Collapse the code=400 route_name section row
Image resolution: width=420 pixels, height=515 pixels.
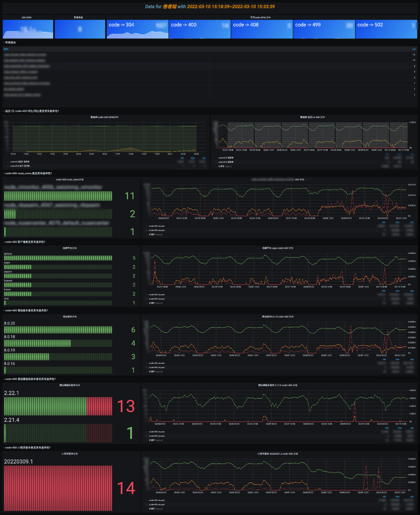click(x=28, y=173)
